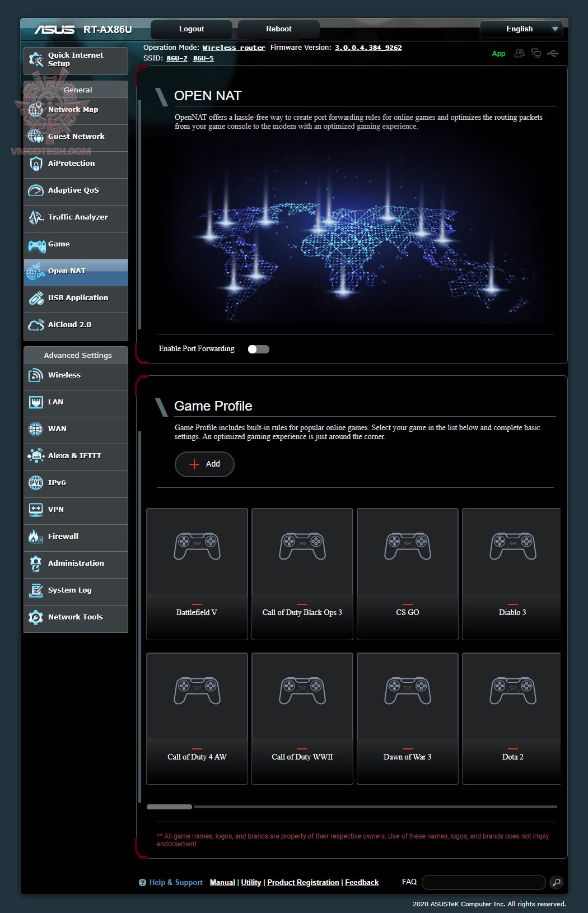Open the Utility footer link
Screen dimensions: 588x913
(x=251, y=882)
